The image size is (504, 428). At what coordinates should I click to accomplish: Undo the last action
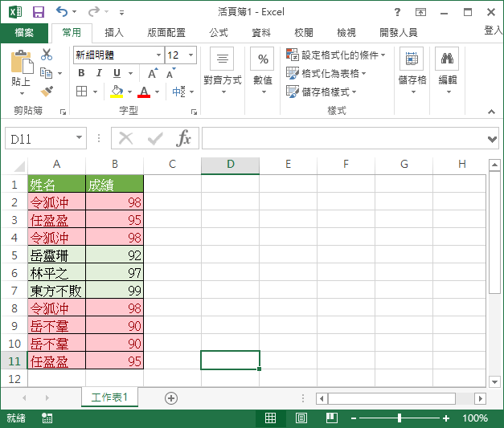tap(62, 12)
